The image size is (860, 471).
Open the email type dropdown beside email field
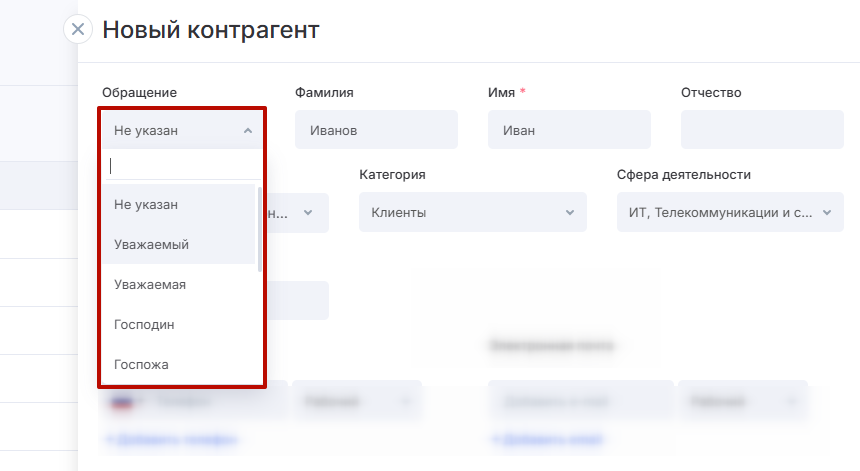[x=742, y=400]
